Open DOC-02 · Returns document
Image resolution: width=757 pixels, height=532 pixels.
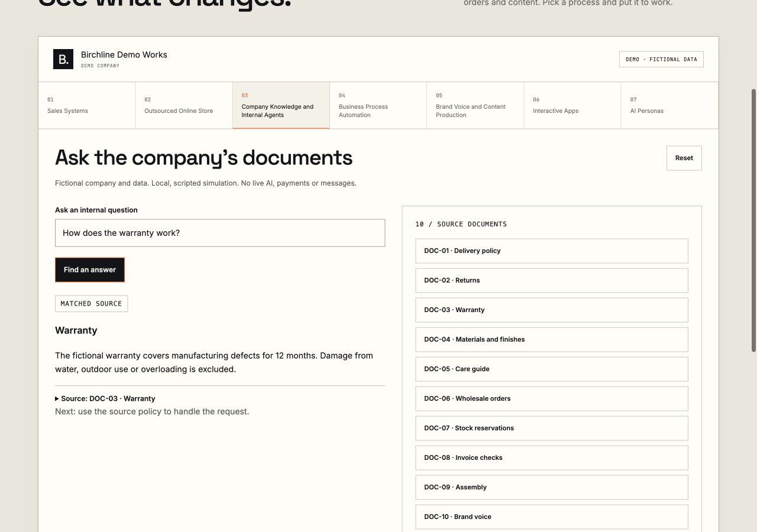tap(552, 280)
